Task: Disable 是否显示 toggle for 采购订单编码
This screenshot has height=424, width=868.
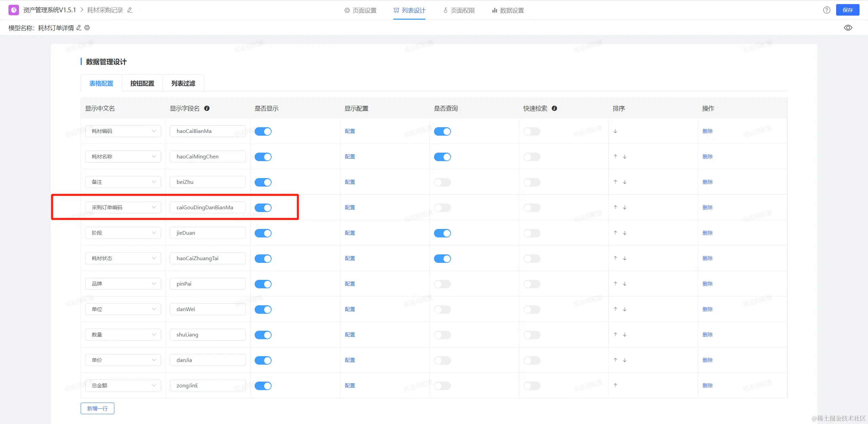Action: point(263,208)
